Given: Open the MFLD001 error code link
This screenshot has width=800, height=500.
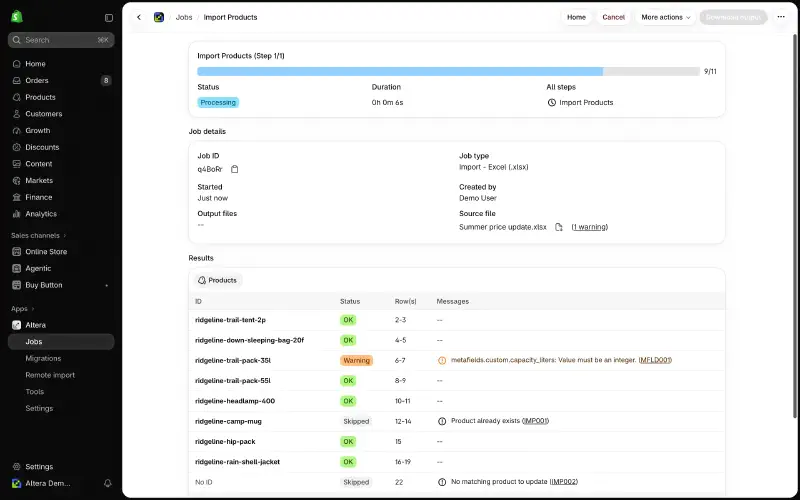Looking at the screenshot, I should point(655,360).
